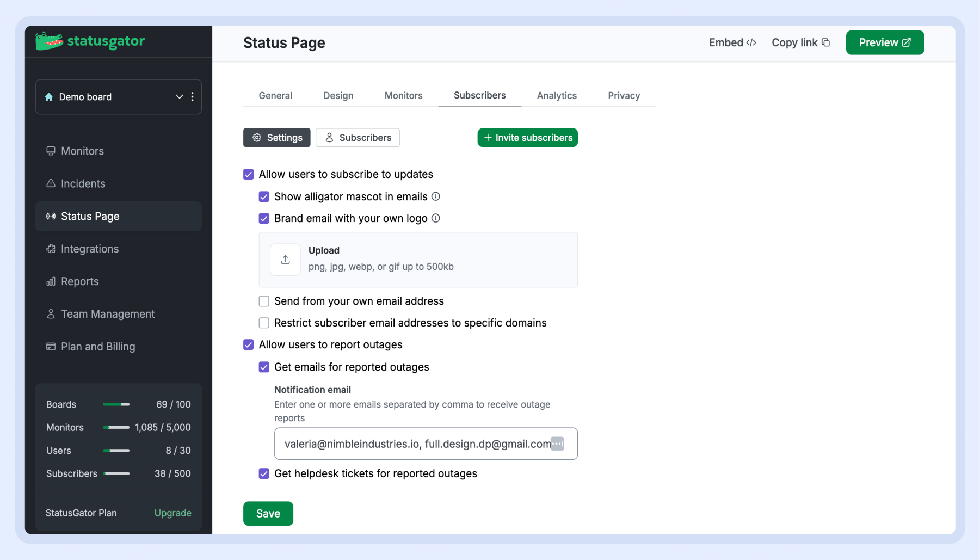
Task: Click the upload arrow icon for logo
Action: click(x=285, y=260)
